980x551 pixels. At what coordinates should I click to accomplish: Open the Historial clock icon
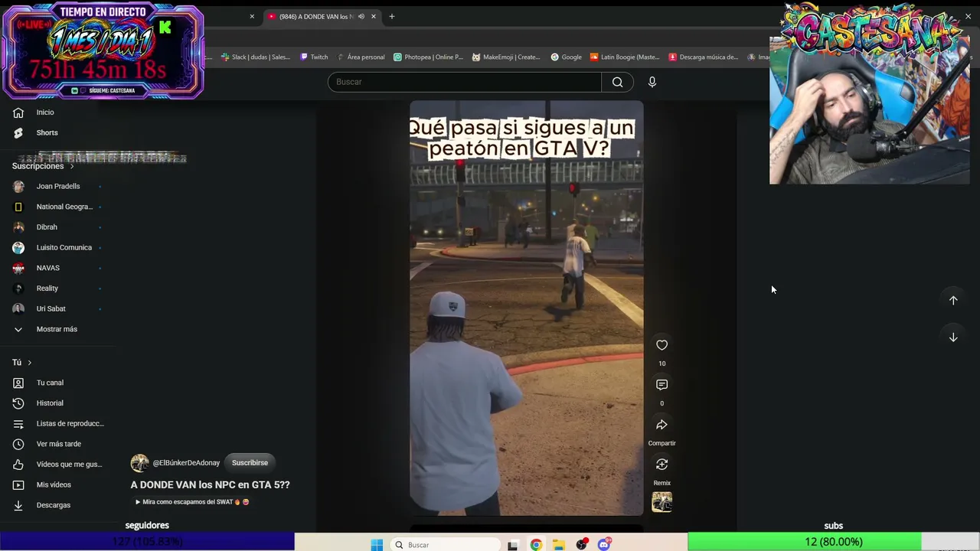point(18,403)
